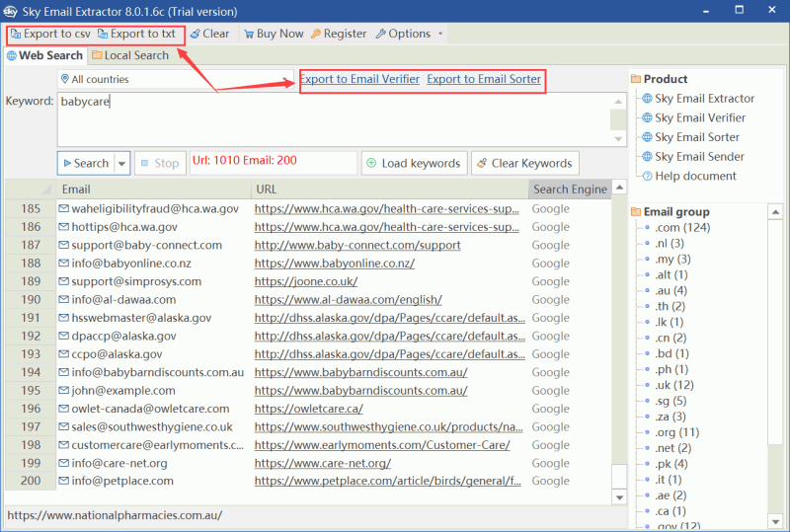Select email sales@southwesthygiene.co.uk
Screen dimensions: 790x532
[152, 426]
